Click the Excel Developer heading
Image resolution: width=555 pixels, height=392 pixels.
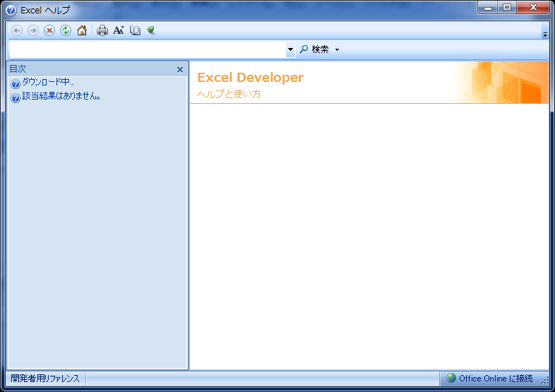pyautogui.click(x=250, y=78)
